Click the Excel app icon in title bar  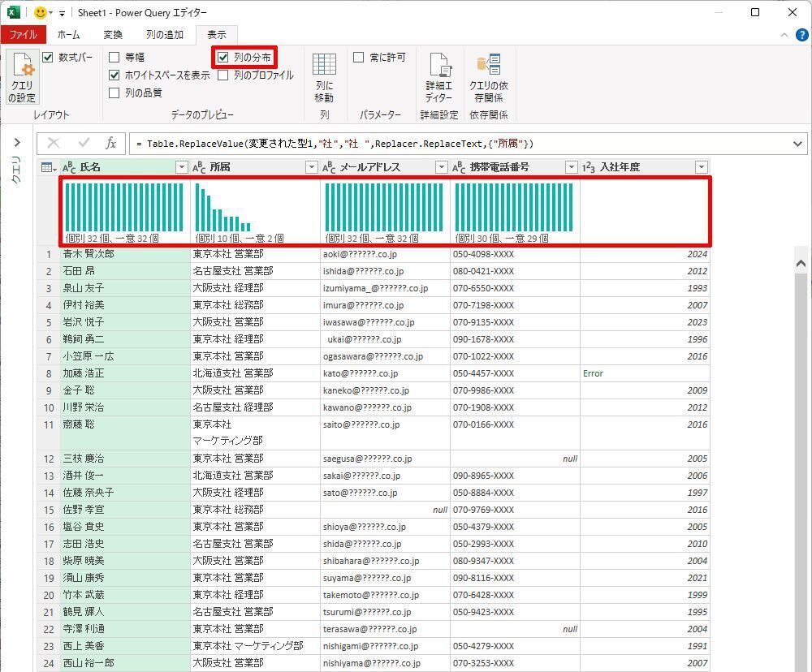pos(14,12)
